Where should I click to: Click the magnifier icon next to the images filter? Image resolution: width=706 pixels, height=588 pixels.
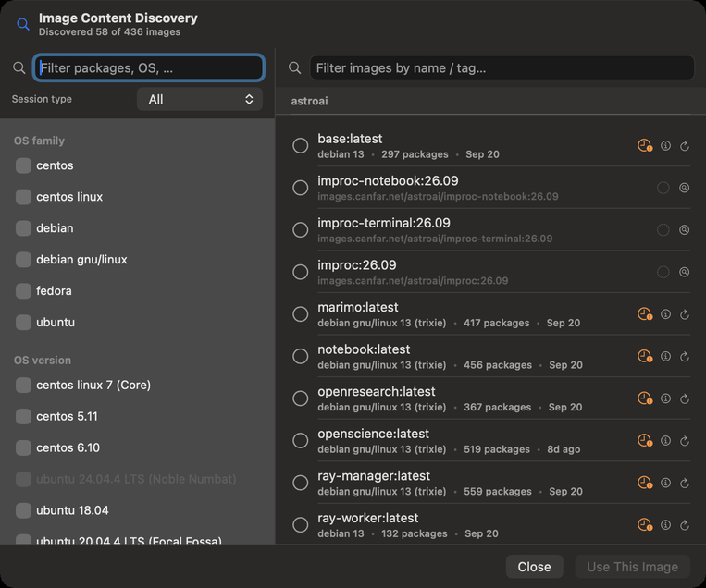294,67
